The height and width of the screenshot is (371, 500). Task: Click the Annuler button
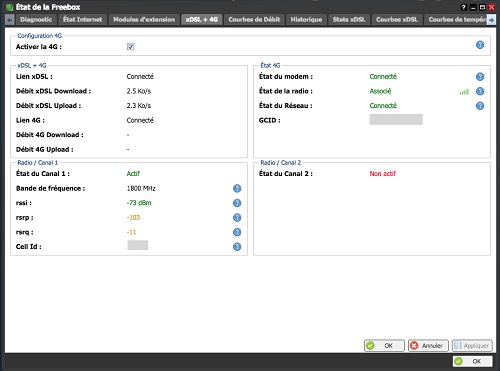click(428, 346)
